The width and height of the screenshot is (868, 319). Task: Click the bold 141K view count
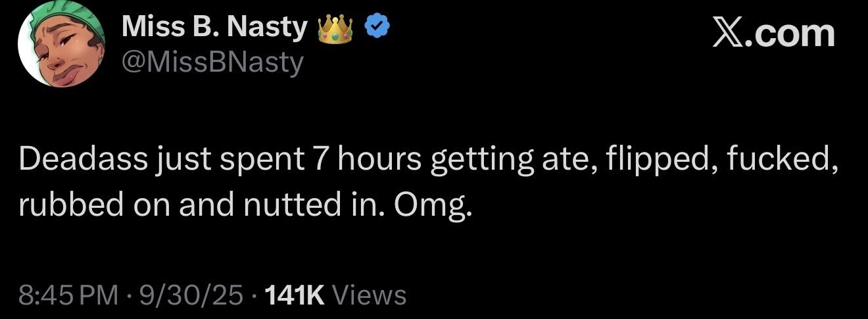294,295
